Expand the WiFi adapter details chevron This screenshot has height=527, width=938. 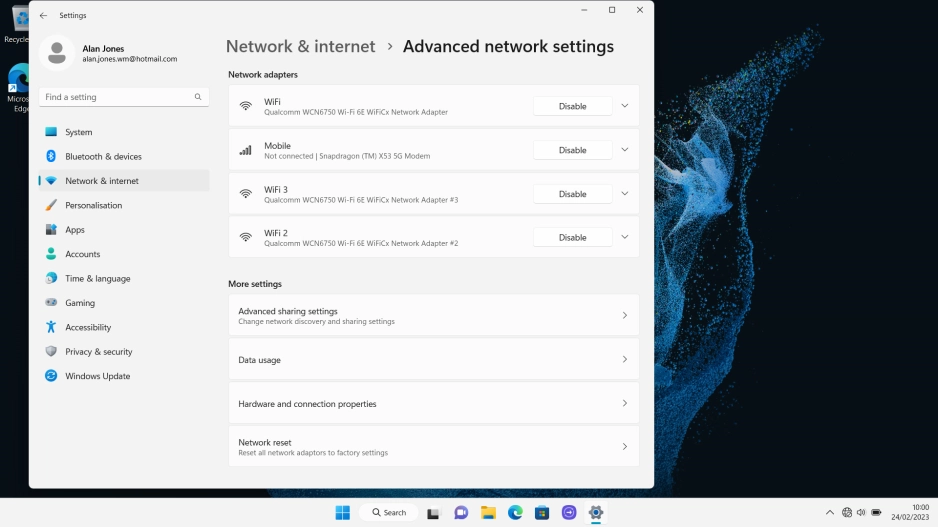click(x=625, y=106)
